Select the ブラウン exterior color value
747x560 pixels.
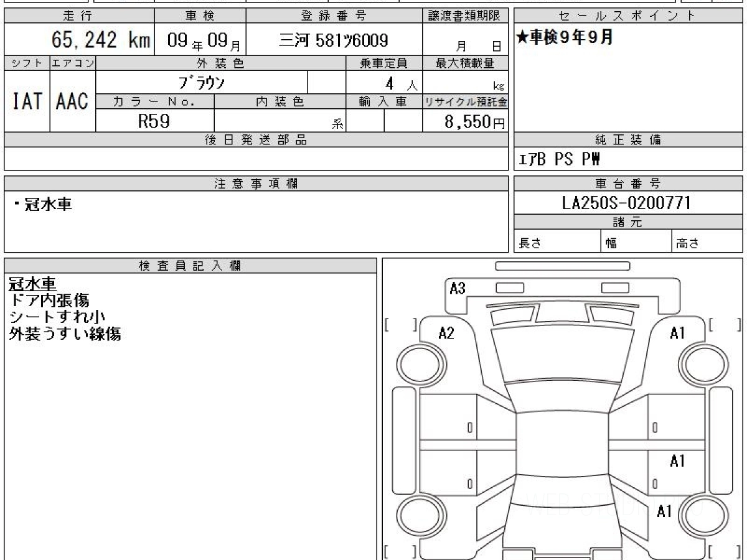(202, 83)
